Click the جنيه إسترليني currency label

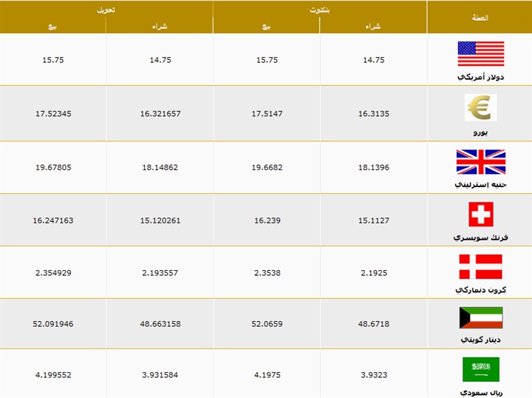(480, 184)
